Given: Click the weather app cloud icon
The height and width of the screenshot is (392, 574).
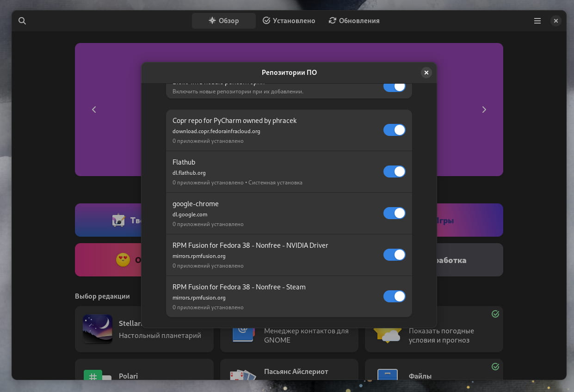Looking at the screenshot, I should (x=388, y=335).
